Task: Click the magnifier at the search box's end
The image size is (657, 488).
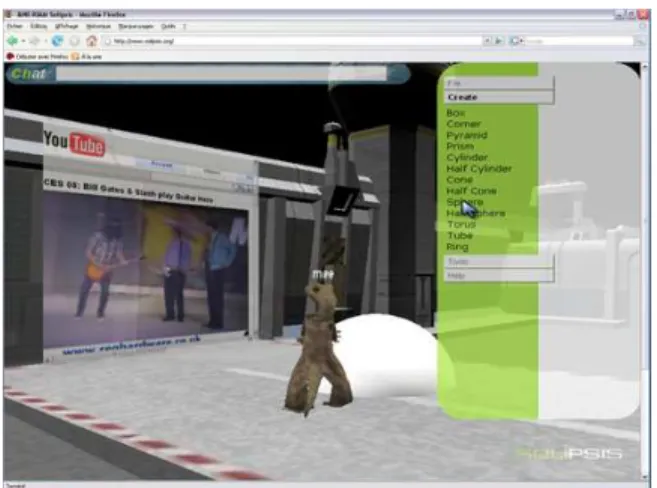Action: coord(639,41)
